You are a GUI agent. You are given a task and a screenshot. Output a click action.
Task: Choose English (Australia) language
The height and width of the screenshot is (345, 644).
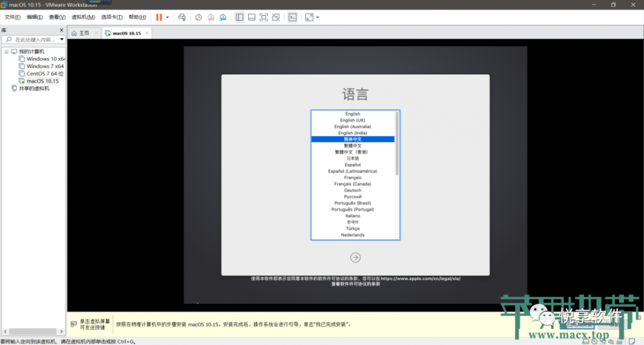(353, 127)
